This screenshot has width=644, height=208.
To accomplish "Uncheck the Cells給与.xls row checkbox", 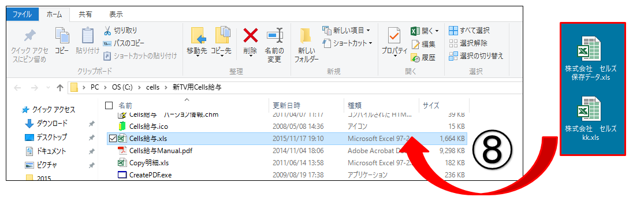I will coord(113,139).
